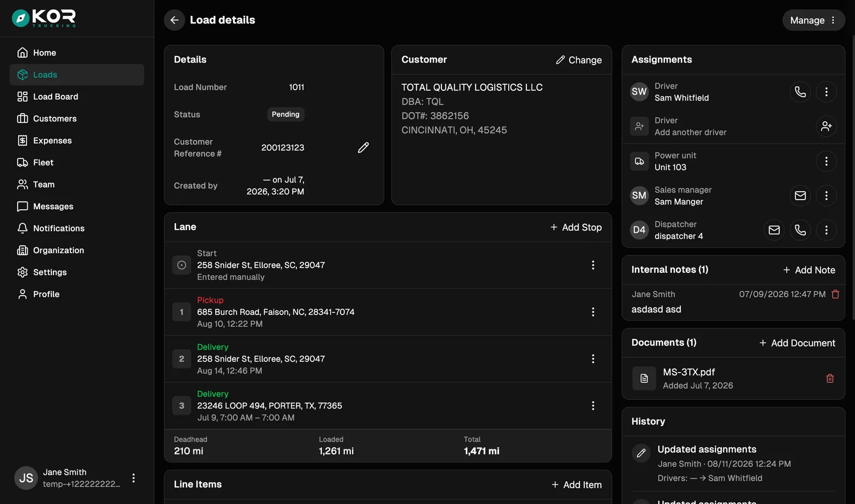Call driver Sam Whitfield
Viewport: 855px width, 504px height.
tap(800, 92)
